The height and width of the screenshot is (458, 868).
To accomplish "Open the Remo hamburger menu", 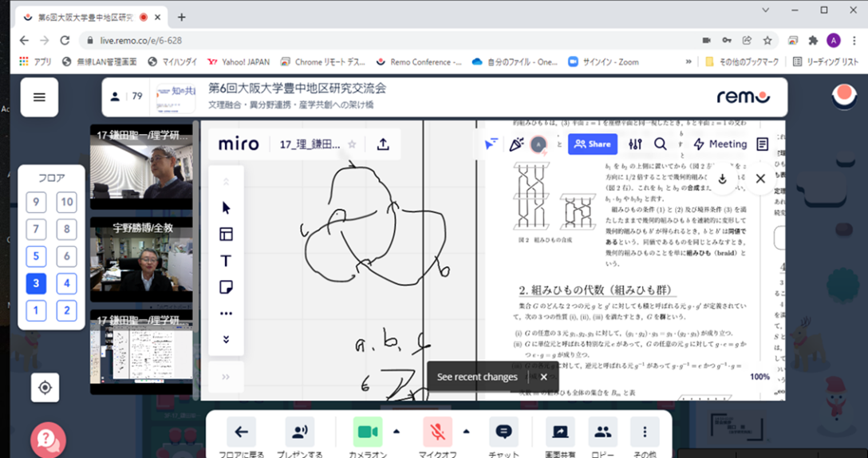I will (x=39, y=97).
